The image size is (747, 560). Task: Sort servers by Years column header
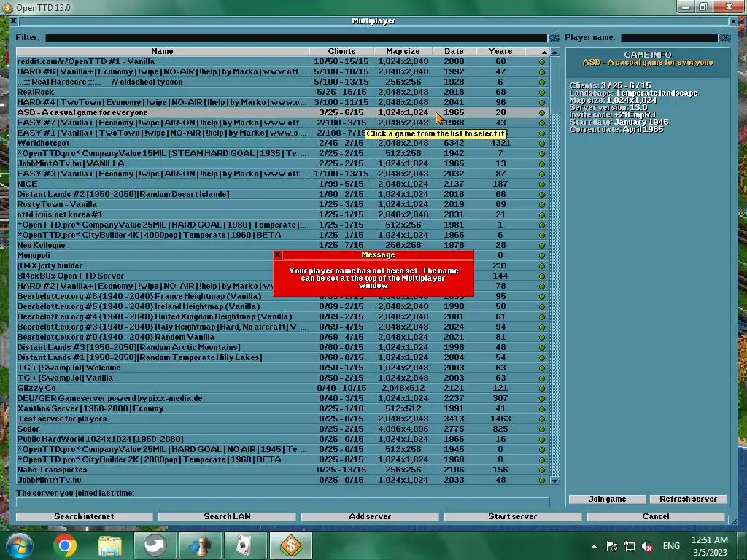tap(500, 52)
